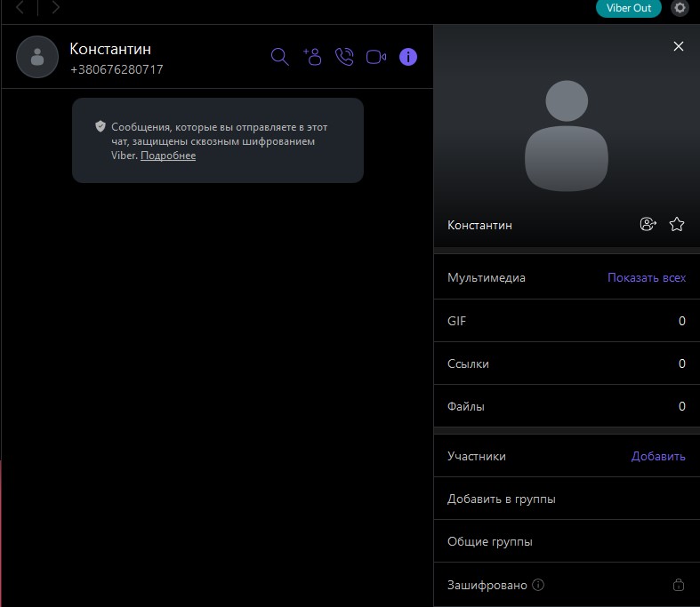Expand the Общие группы section
The width and height of the screenshot is (700, 607).
(x=490, y=541)
